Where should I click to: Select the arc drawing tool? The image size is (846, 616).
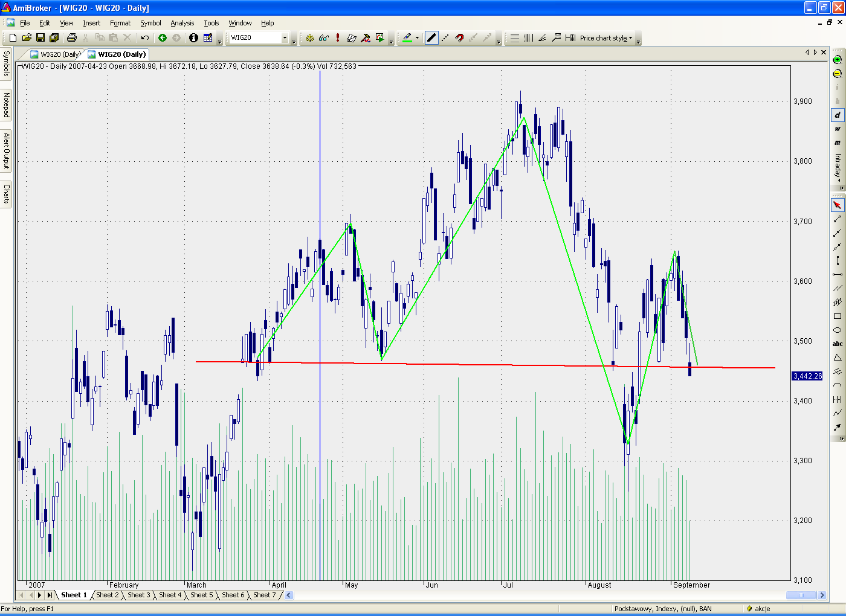pos(838,386)
